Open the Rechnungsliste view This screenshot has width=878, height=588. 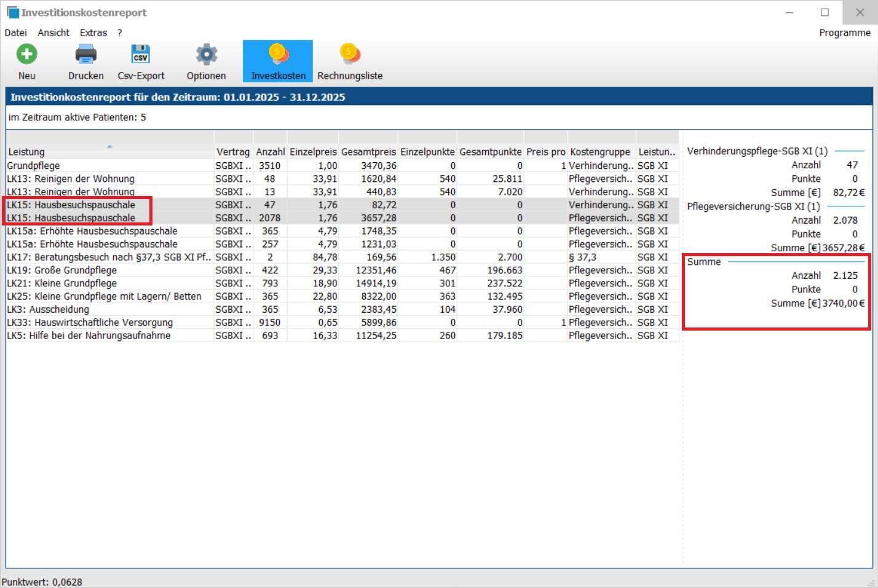pyautogui.click(x=349, y=55)
